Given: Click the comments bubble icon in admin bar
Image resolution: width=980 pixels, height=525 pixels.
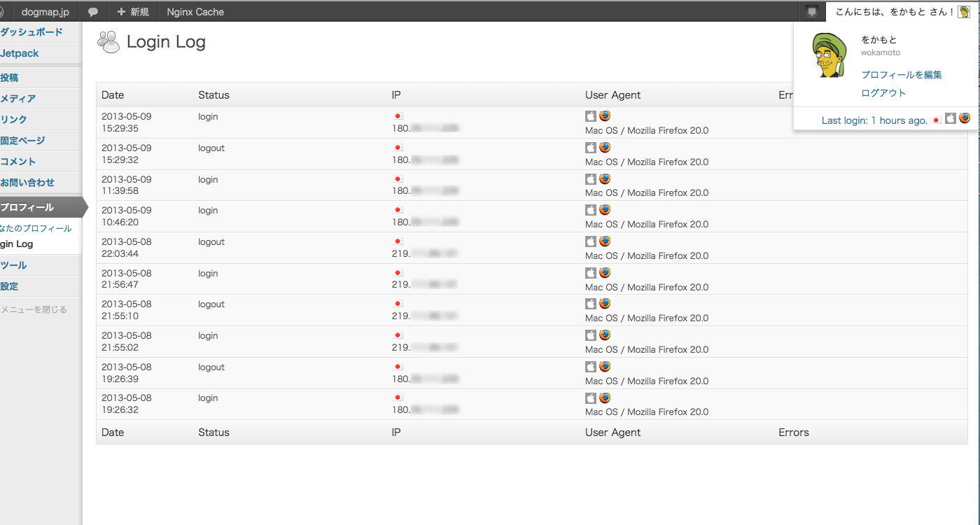Looking at the screenshot, I should click(x=92, y=12).
